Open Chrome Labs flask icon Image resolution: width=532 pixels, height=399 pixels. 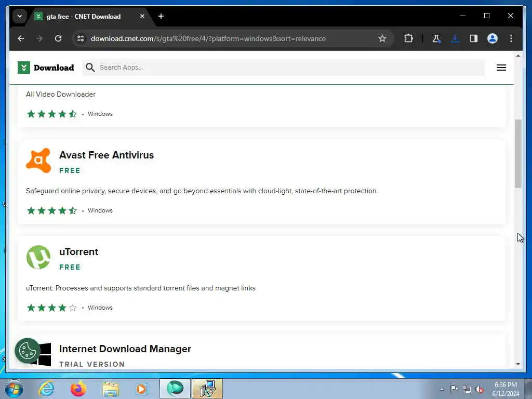click(x=436, y=38)
